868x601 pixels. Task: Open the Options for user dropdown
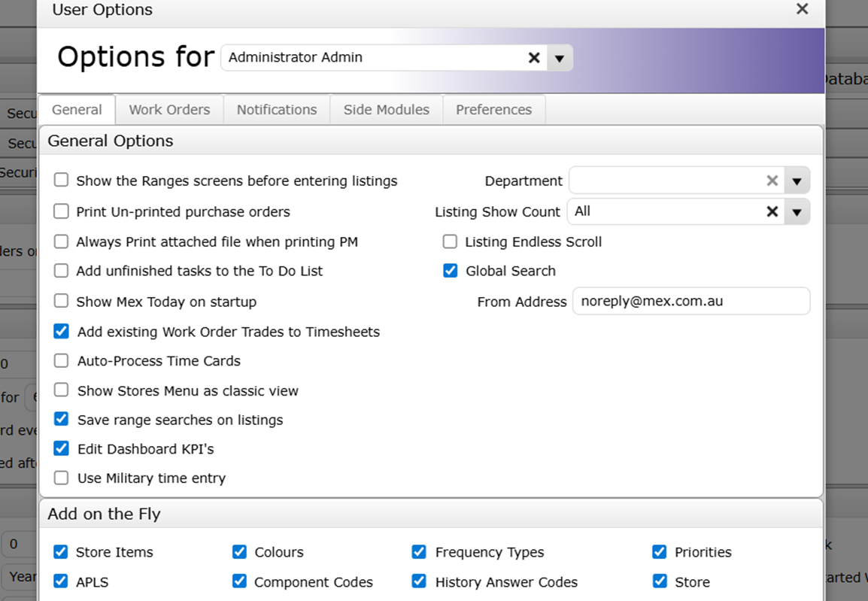(x=559, y=58)
